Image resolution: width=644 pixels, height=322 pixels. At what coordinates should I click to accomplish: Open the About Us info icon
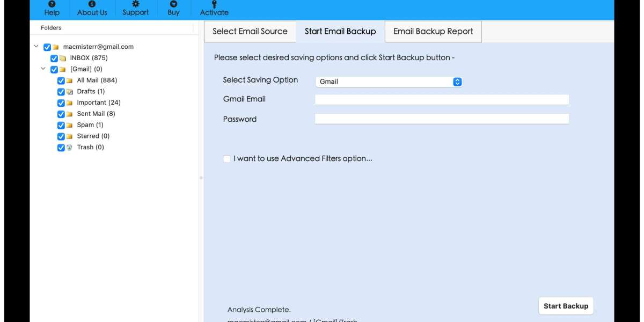click(x=92, y=4)
